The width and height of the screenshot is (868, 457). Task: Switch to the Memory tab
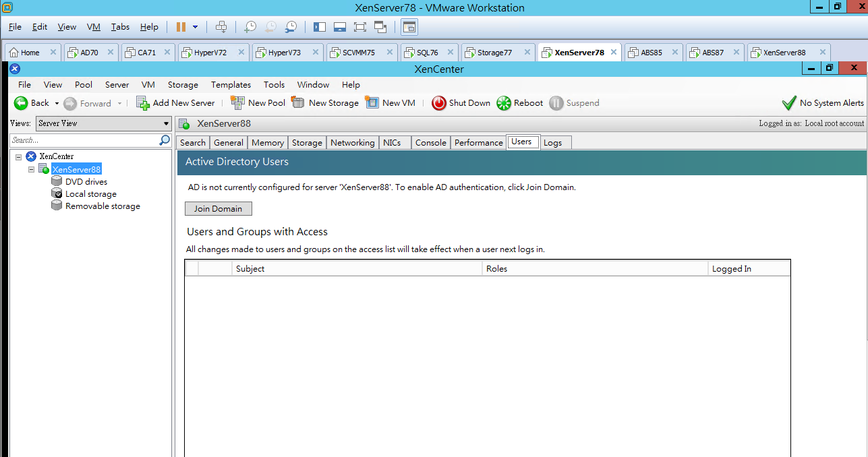click(x=268, y=143)
